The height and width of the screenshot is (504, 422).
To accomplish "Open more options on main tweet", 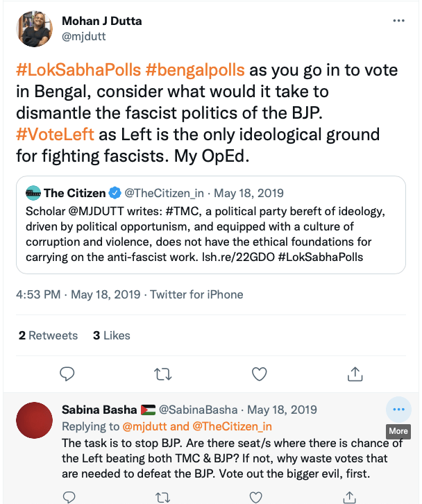I will point(398,21).
